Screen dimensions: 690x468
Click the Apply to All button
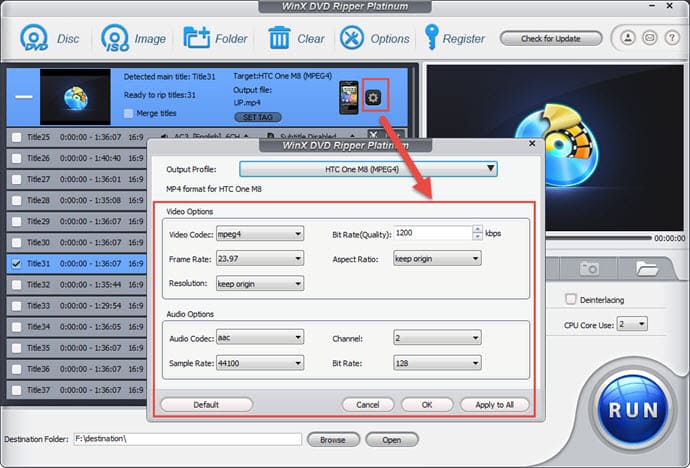pos(495,405)
